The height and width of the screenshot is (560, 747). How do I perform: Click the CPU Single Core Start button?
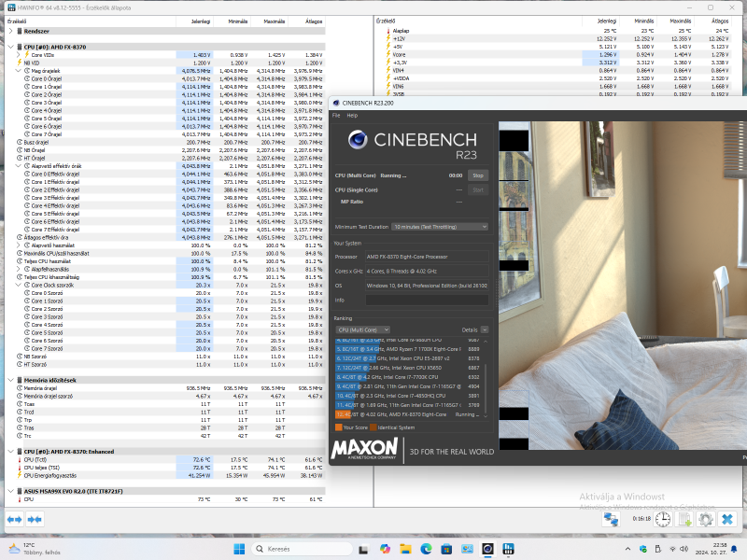click(x=478, y=189)
